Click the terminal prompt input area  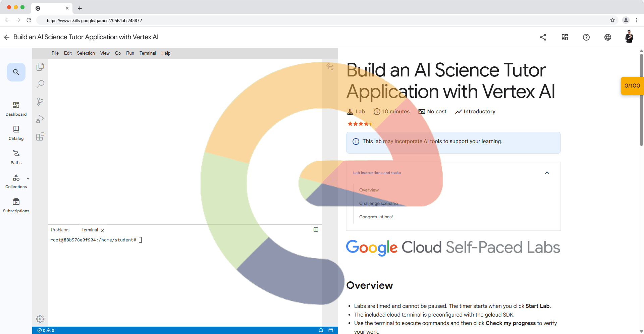pos(140,240)
